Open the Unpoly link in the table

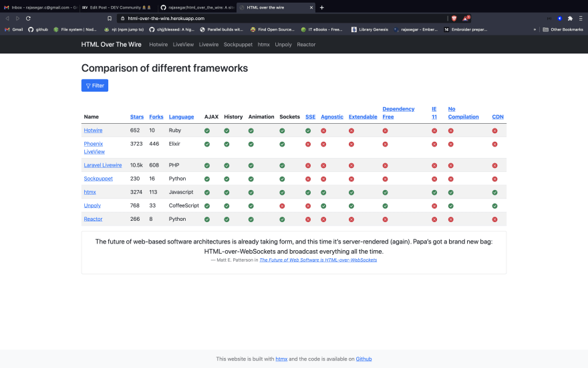point(92,205)
